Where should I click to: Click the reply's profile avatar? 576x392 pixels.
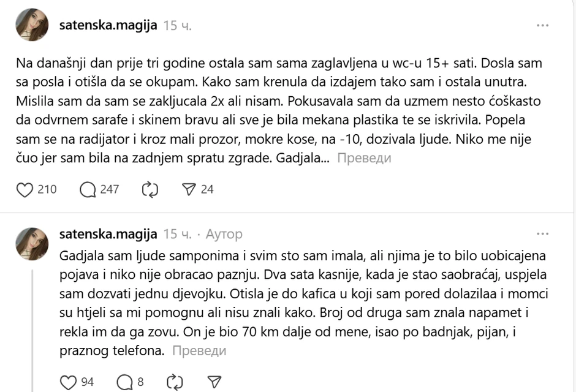tap(32, 243)
